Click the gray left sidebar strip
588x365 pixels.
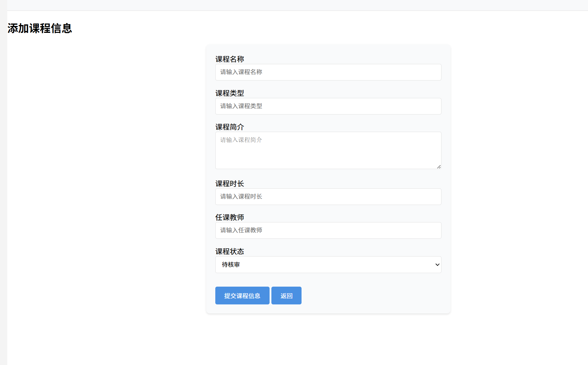coord(3,181)
